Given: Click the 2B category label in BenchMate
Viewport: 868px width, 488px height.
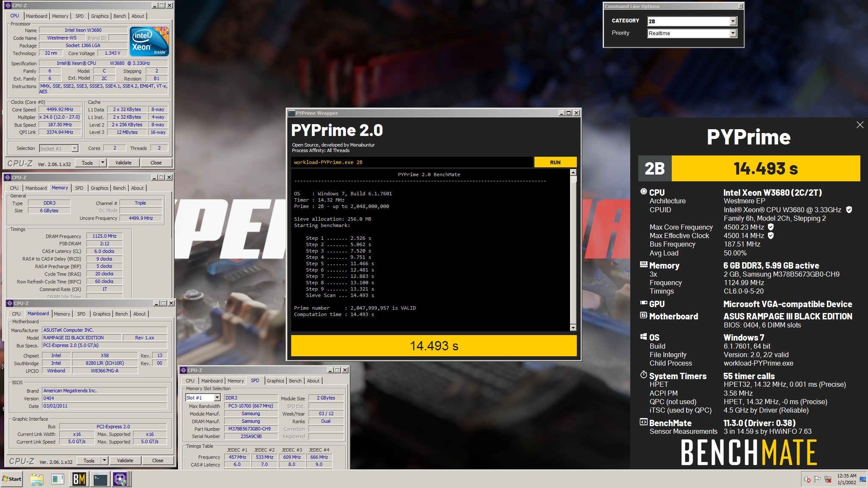Looking at the screenshot, I should (x=655, y=168).
